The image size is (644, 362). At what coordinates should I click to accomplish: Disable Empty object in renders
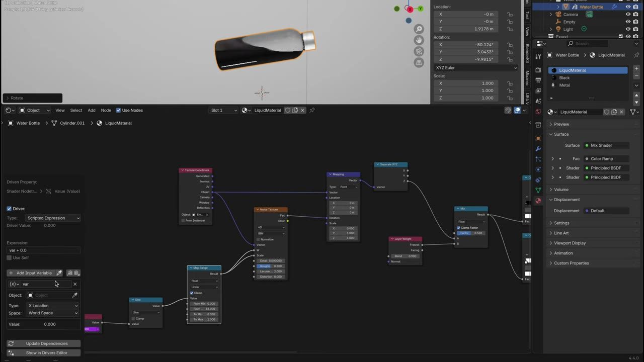pyautogui.click(x=636, y=22)
